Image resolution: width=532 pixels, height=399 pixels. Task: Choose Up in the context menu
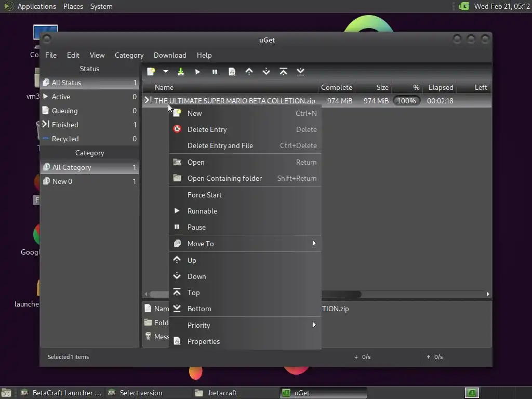245,260
